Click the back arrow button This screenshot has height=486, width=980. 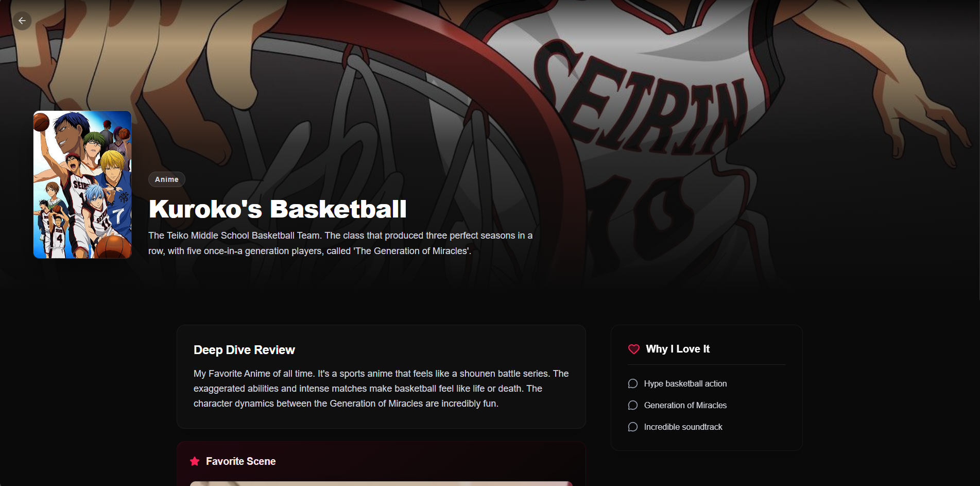(x=22, y=21)
